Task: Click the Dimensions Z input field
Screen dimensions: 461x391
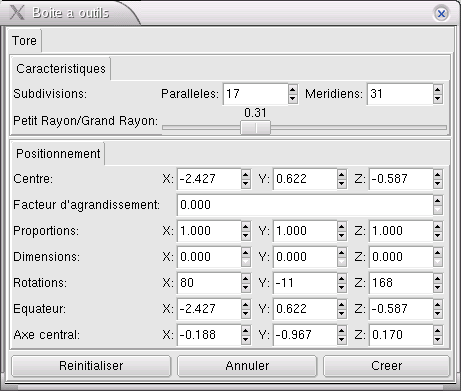Action: (401, 257)
